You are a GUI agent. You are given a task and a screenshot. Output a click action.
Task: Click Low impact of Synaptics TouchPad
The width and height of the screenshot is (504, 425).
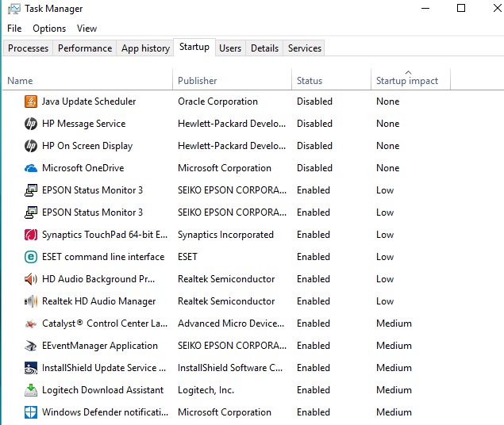click(x=385, y=235)
